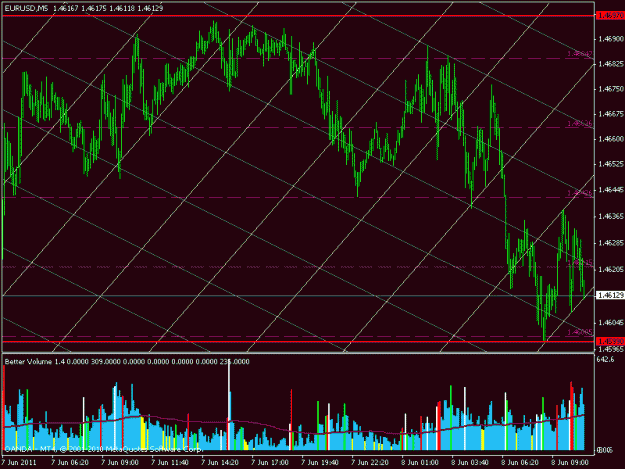Click the 1.46285 price scale value
625x469 pixels.
(611, 243)
